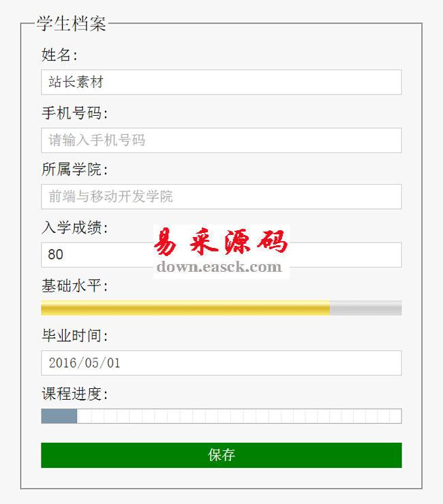Viewport: 443px width, 504px height.
Task: Click the yellow filled part of 基础水平 meter
Action: (x=184, y=308)
